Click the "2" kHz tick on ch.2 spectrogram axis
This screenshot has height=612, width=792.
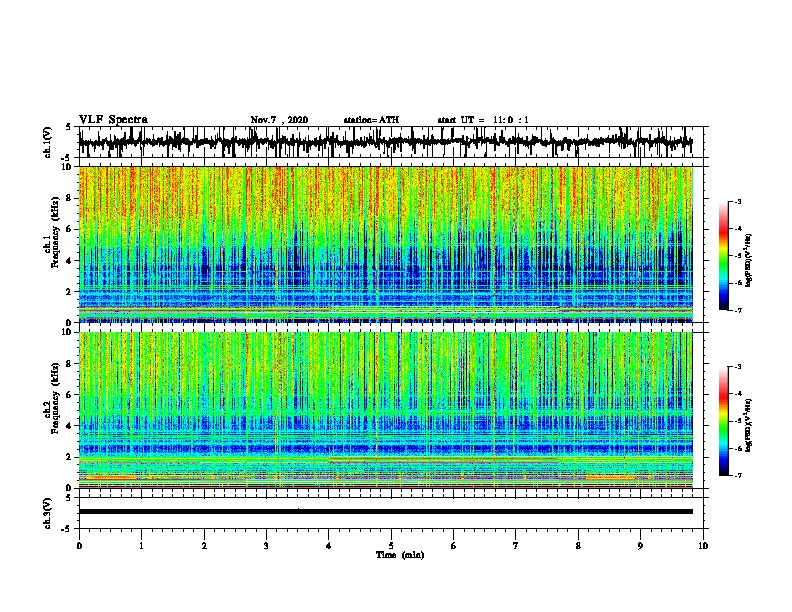tap(70, 457)
